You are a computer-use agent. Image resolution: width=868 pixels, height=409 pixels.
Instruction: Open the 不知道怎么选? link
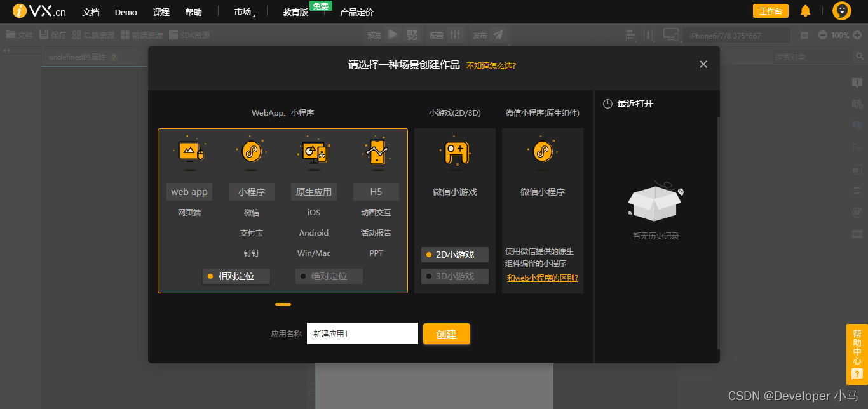click(491, 65)
